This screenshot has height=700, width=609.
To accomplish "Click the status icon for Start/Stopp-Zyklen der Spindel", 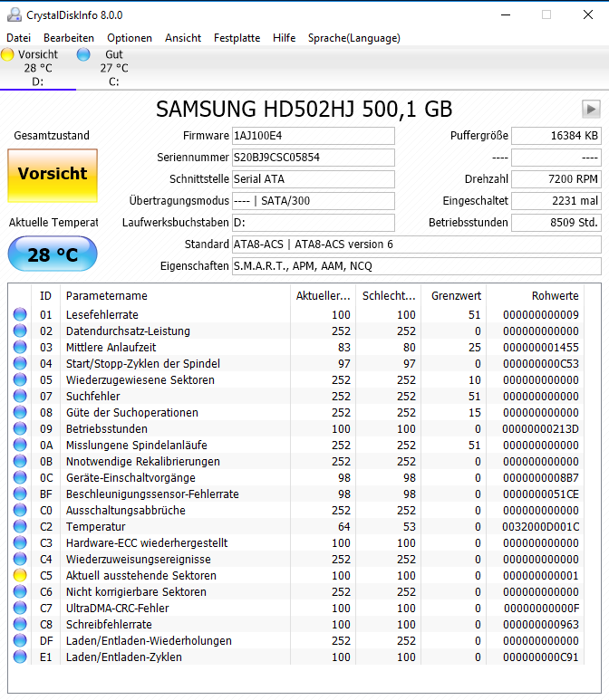I will click(20, 363).
